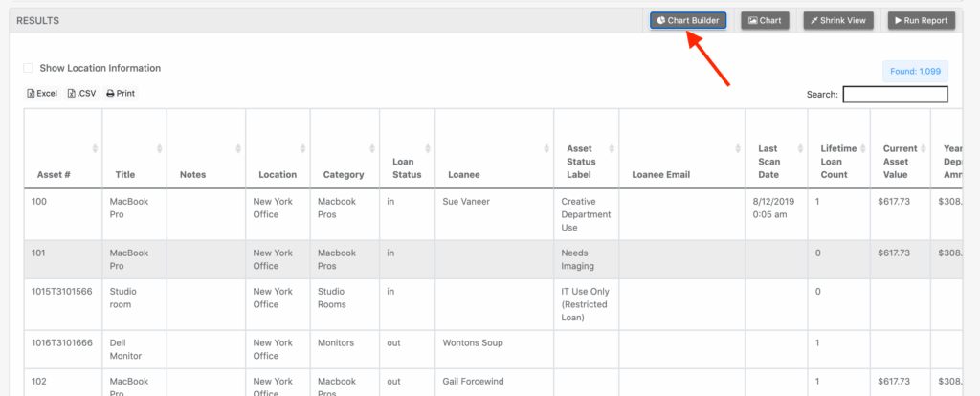Click the Monitors category cell
Image resolution: width=980 pixels, height=396 pixels.
pos(345,349)
